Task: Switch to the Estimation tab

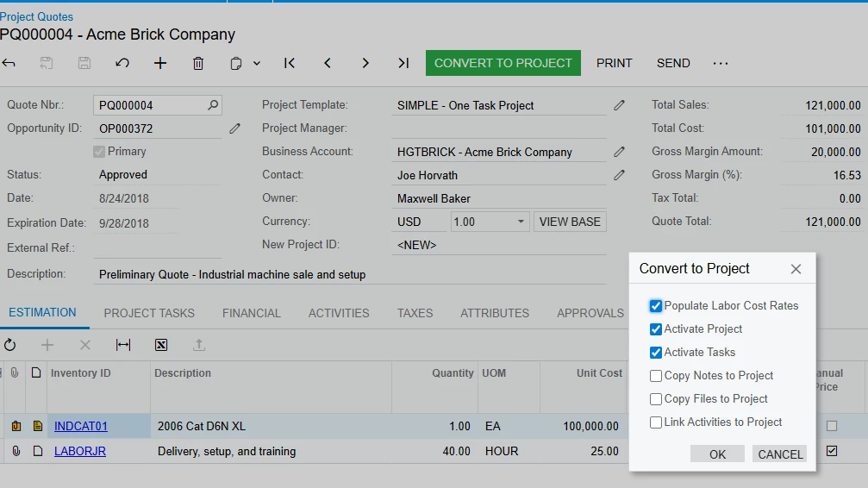Action: (x=42, y=312)
